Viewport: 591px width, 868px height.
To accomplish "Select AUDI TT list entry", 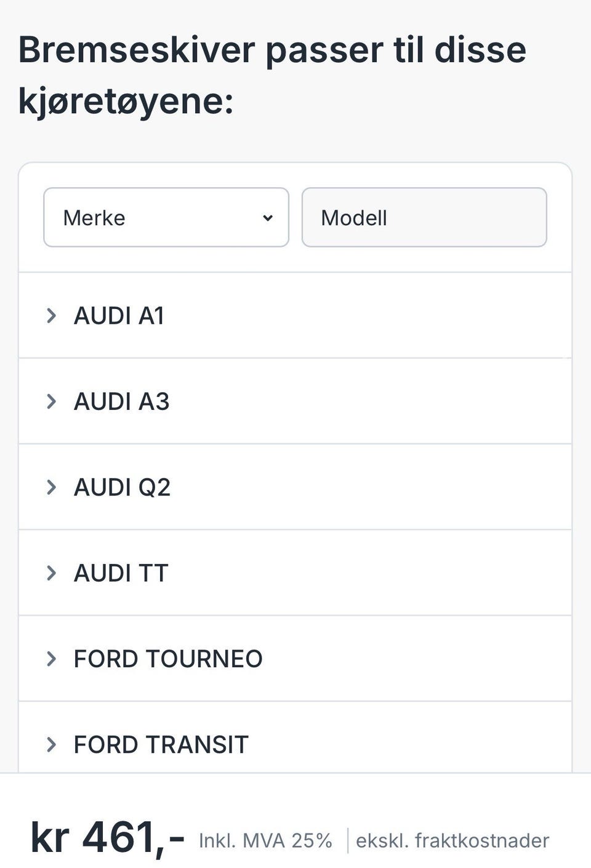I will [x=295, y=573].
